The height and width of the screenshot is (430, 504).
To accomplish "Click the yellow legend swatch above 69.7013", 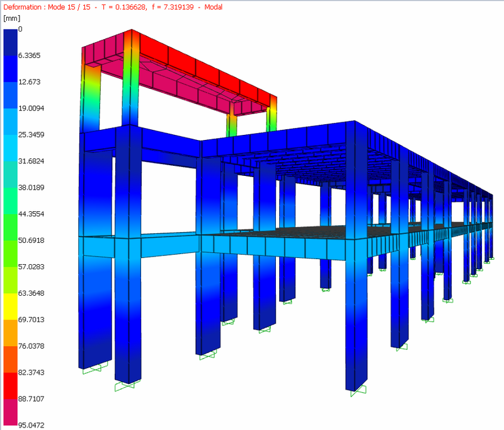I will coord(10,306).
